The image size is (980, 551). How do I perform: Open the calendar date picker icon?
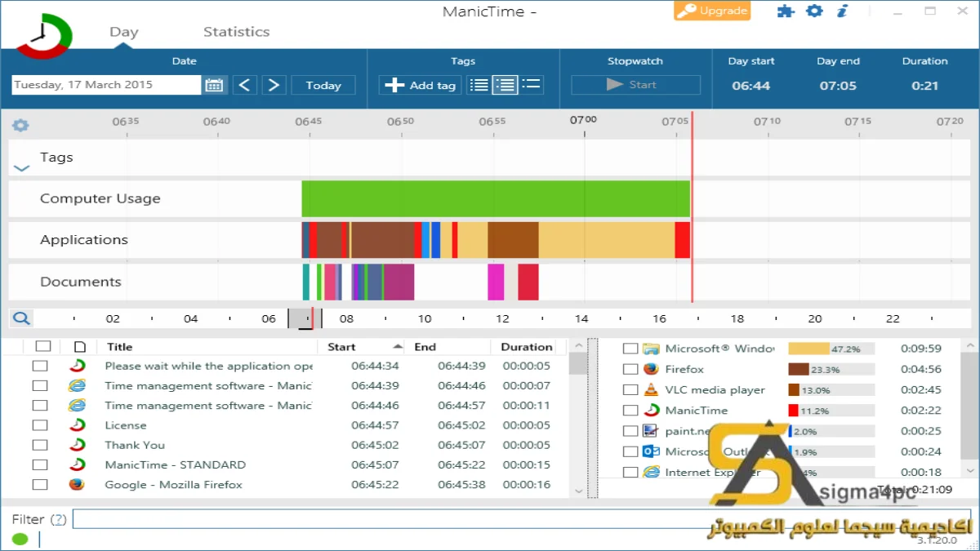pos(215,85)
